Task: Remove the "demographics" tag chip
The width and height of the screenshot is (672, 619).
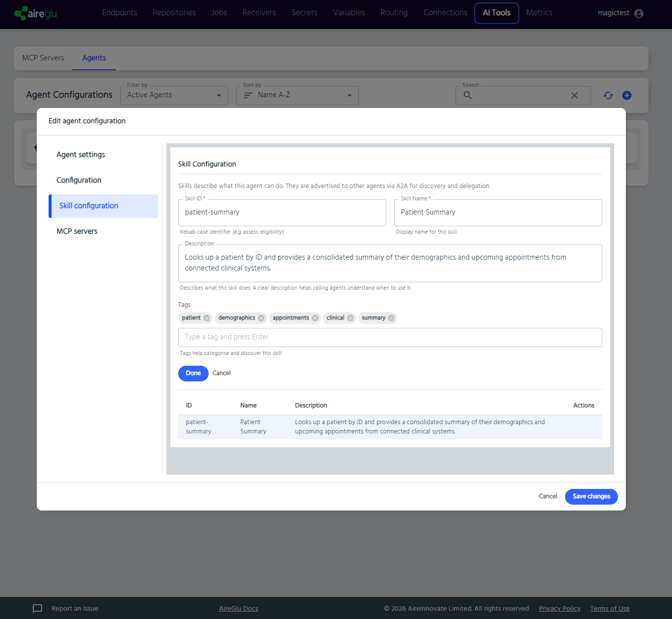Action: [x=261, y=318]
